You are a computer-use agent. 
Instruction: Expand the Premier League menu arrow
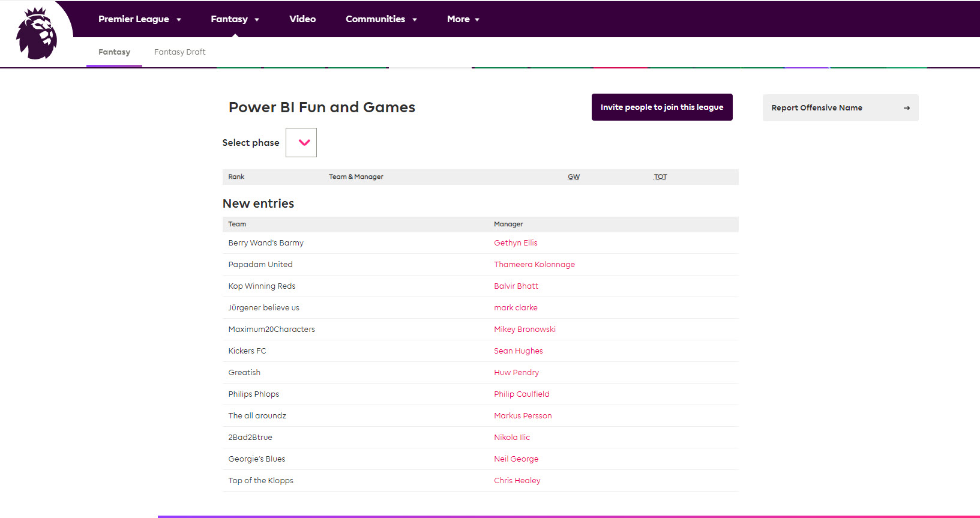[179, 20]
